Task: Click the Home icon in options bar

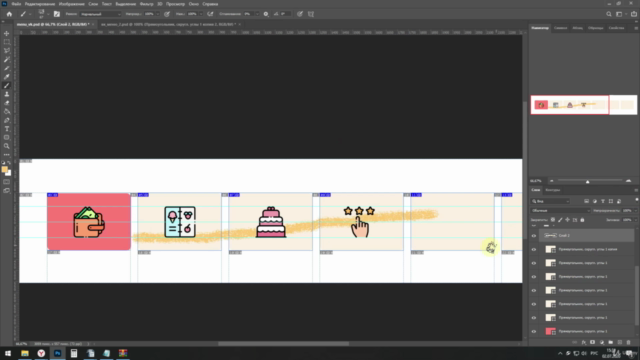Action: tap(9, 14)
